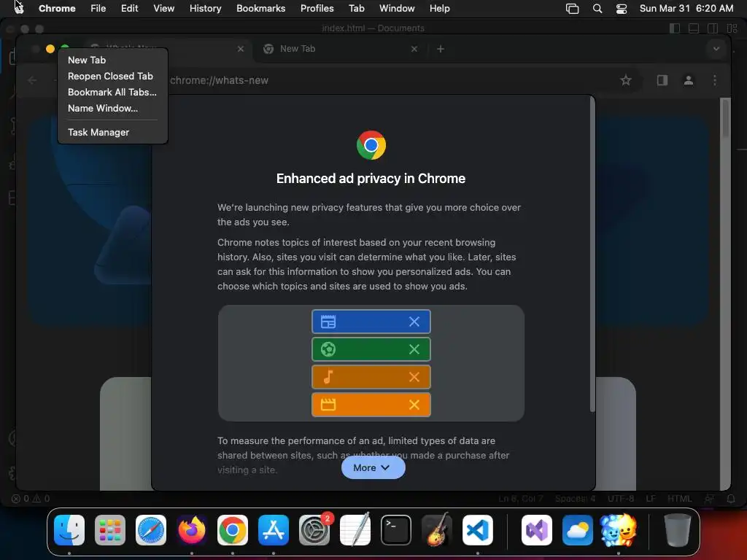Click Stage Manager icon in menu bar
This screenshot has width=747, height=560.
click(572, 8)
